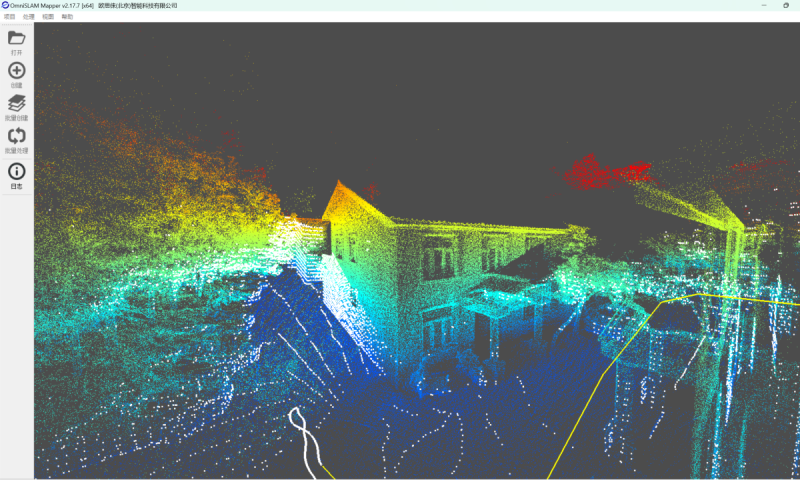
Task: Open the Project (项目) menu
Action: [x=9, y=17]
